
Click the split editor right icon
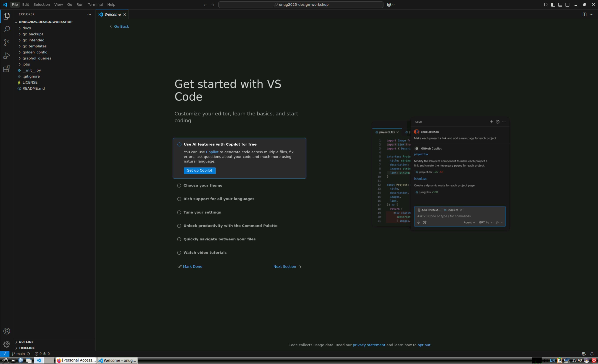tap(584, 15)
